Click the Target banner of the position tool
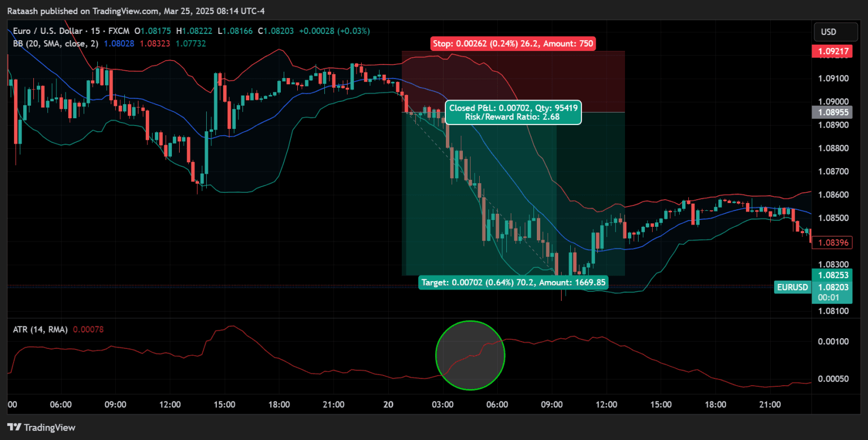 tap(513, 282)
